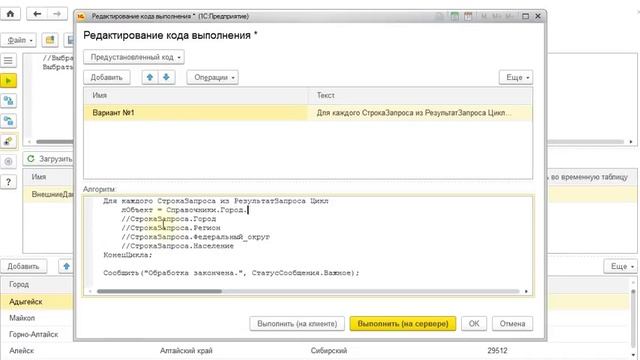Click the greyed-out round stop icon in sidebar
Viewport: 640px width, 360px height.
tap(8, 162)
